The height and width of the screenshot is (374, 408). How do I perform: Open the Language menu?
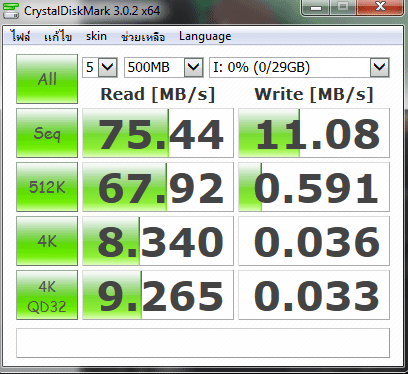tap(205, 36)
